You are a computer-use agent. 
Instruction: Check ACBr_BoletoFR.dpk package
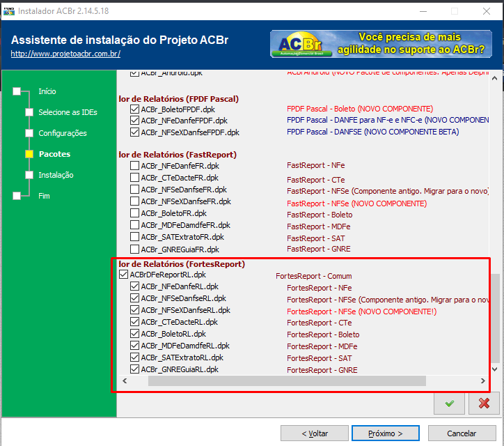tap(134, 213)
